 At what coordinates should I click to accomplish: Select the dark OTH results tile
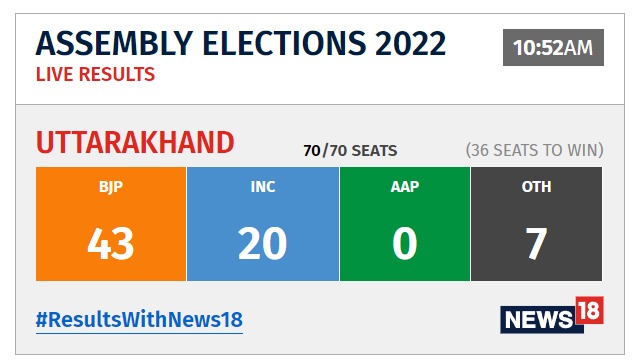(536, 224)
